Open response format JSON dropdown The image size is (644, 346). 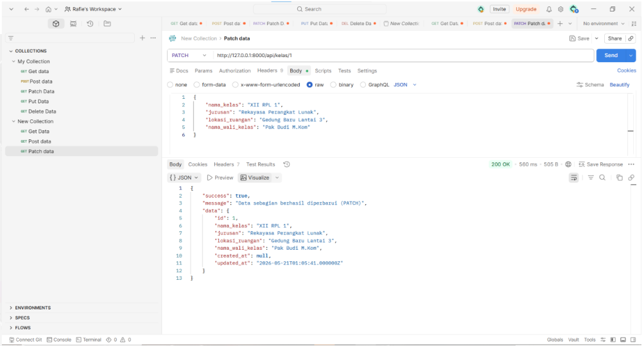coord(184,178)
